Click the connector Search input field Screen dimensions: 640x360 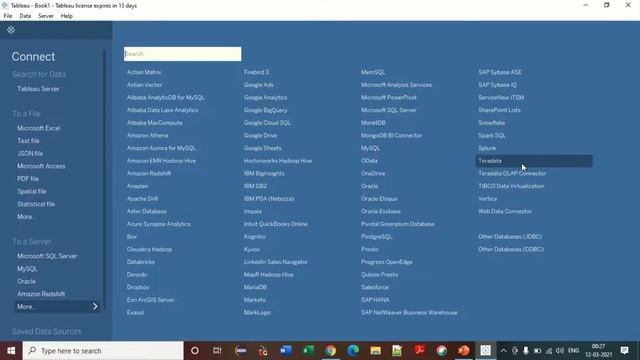pyautogui.click(x=182, y=54)
